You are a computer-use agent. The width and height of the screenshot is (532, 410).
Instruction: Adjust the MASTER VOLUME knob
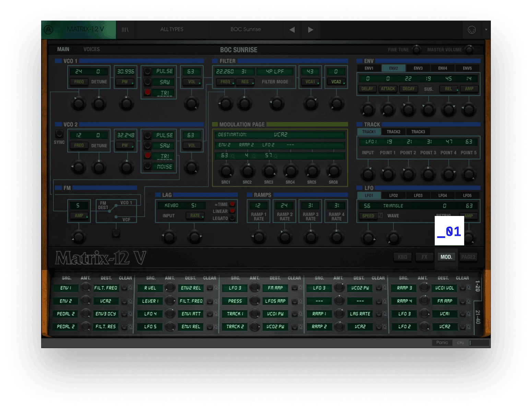469,50
